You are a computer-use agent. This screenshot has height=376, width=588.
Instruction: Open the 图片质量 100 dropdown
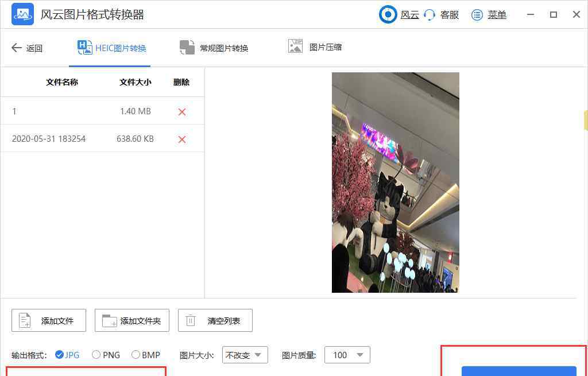[x=347, y=355]
